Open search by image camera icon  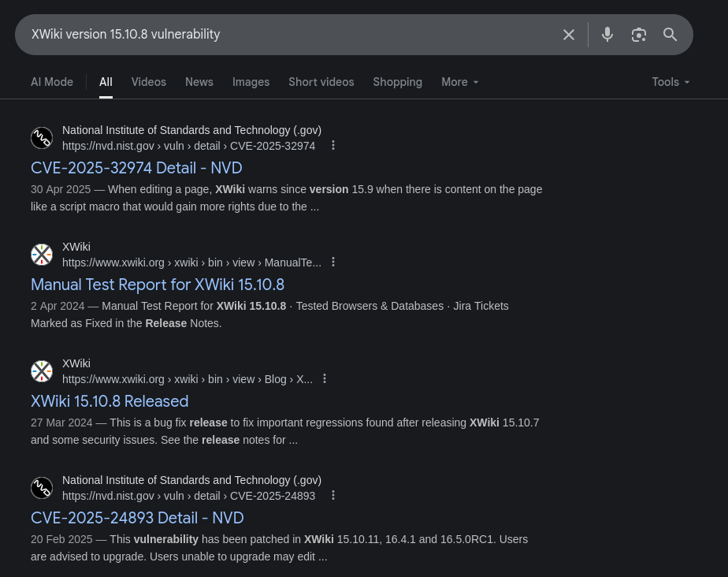(x=639, y=35)
